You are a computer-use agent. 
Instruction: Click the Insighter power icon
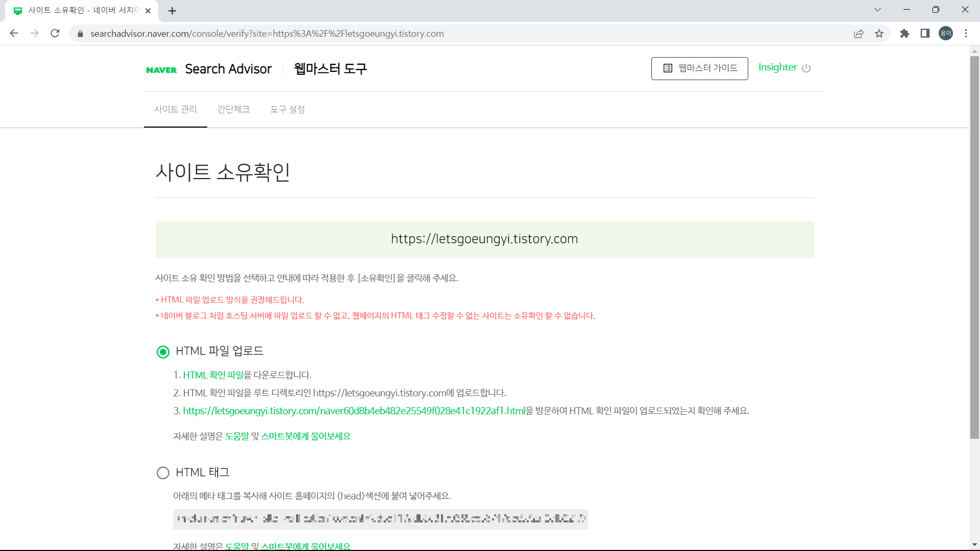coord(807,68)
